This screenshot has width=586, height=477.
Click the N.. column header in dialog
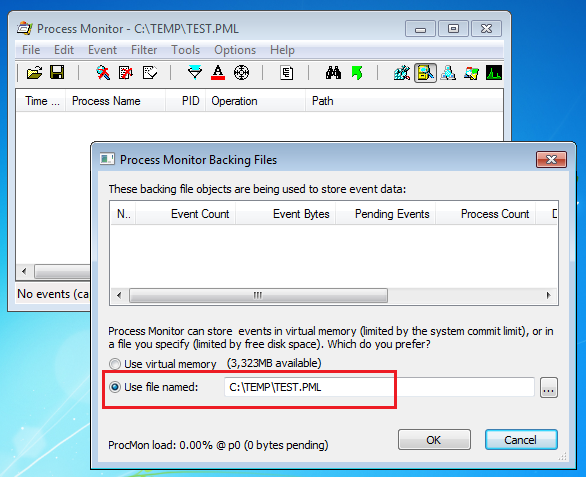coord(123,214)
